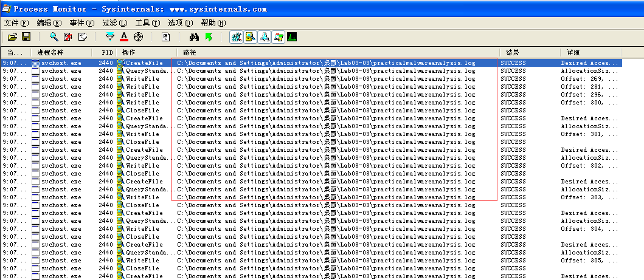Sort by the PID column header
This screenshot has width=644, height=280.
click(x=105, y=52)
